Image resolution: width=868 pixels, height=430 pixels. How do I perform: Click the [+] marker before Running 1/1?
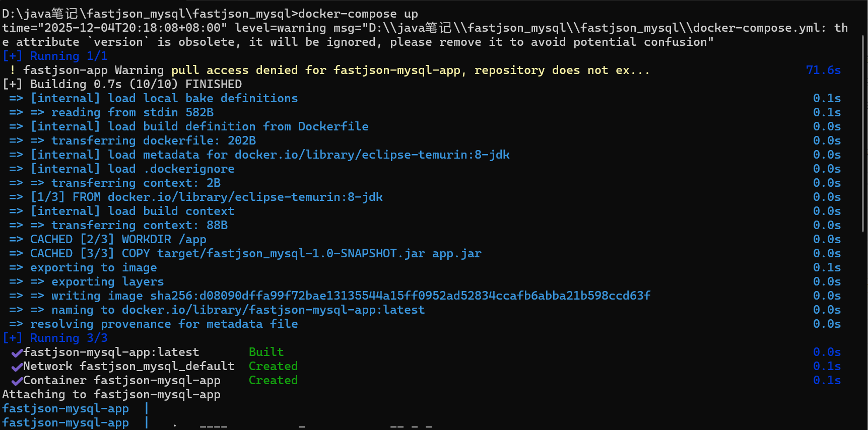(x=12, y=56)
